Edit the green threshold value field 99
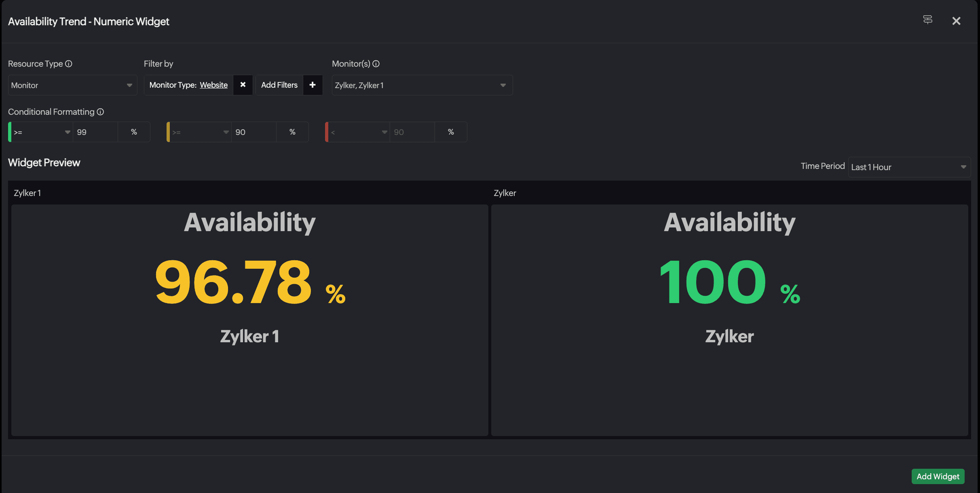This screenshot has width=980, height=493. [95, 132]
